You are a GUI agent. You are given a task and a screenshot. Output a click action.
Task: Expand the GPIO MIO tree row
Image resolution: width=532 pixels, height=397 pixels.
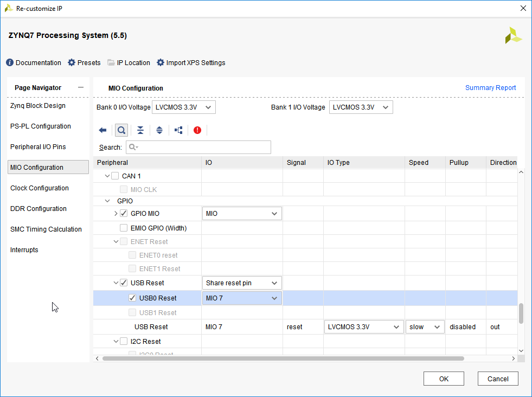[116, 214]
